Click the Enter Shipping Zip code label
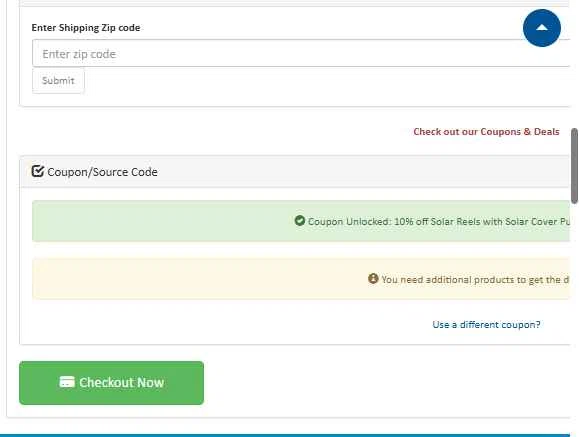579x437 pixels. 86,28
